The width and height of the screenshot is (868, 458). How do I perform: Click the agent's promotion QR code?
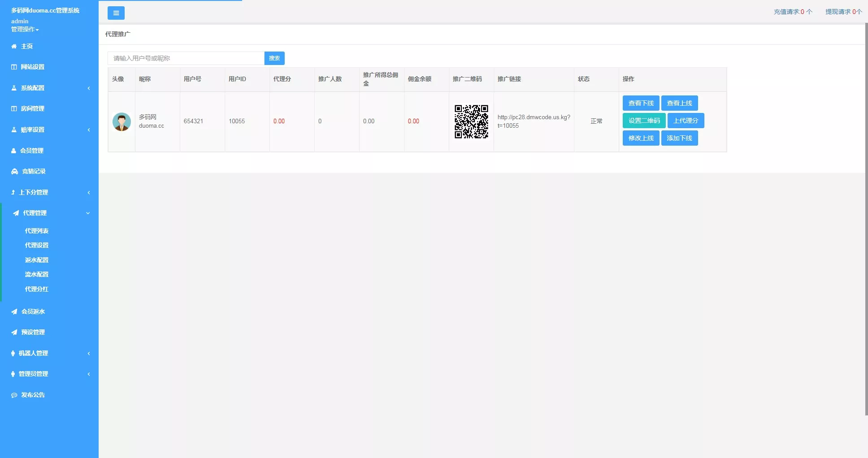471,121
